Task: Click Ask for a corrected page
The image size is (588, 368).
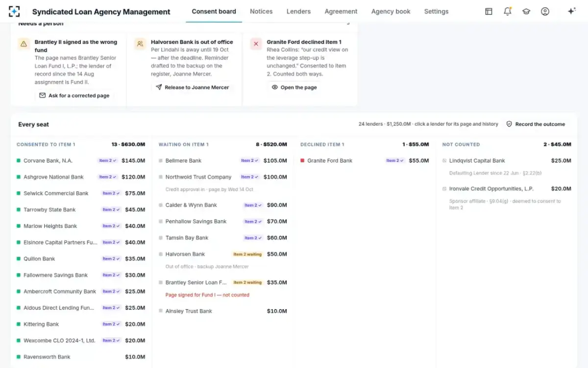Action: click(x=74, y=96)
